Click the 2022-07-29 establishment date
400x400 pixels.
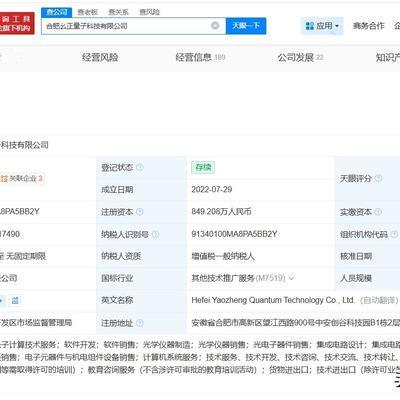coord(212,189)
